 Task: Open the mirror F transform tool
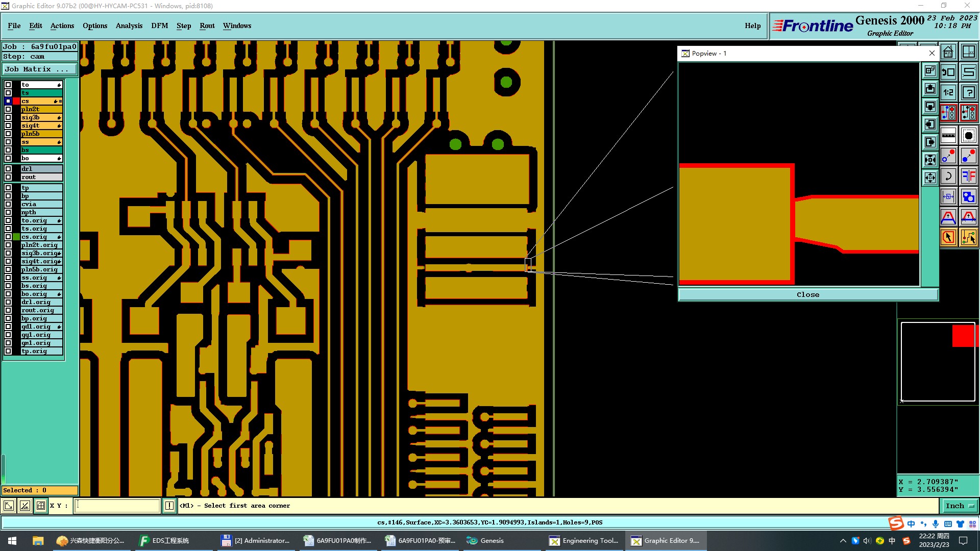968,177
